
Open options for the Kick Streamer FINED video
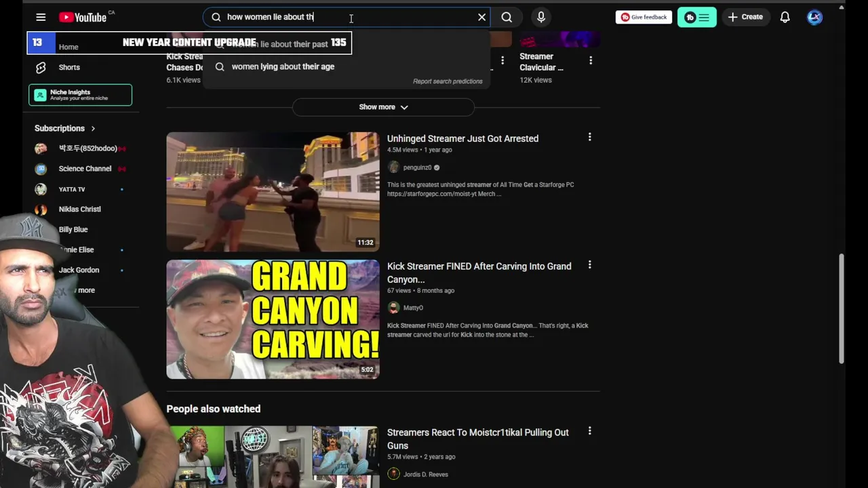pyautogui.click(x=589, y=265)
